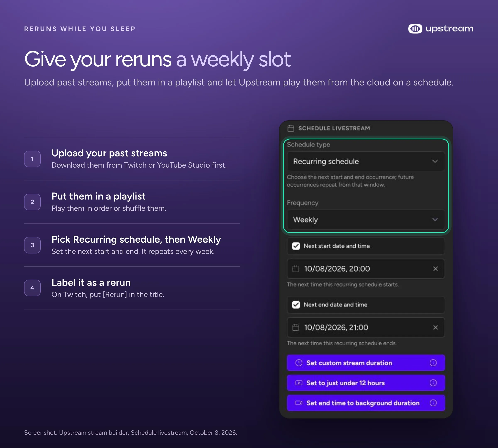The height and width of the screenshot is (448, 498).
Task: Open info icon for background duration
Action: [x=433, y=403]
